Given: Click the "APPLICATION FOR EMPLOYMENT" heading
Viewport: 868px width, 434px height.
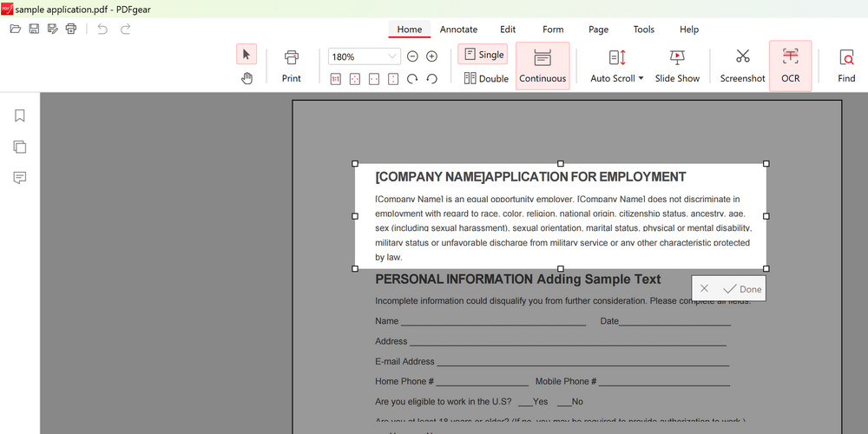Looking at the screenshot, I should [585, 177].
